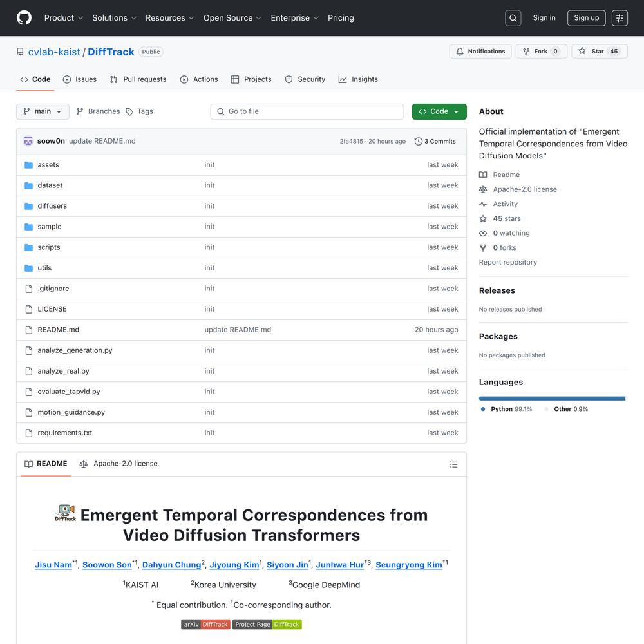Image resolution: width=644 pixels, height=644 pixels.
Task: Click the Go to file search field
Action: pos(307,111)
